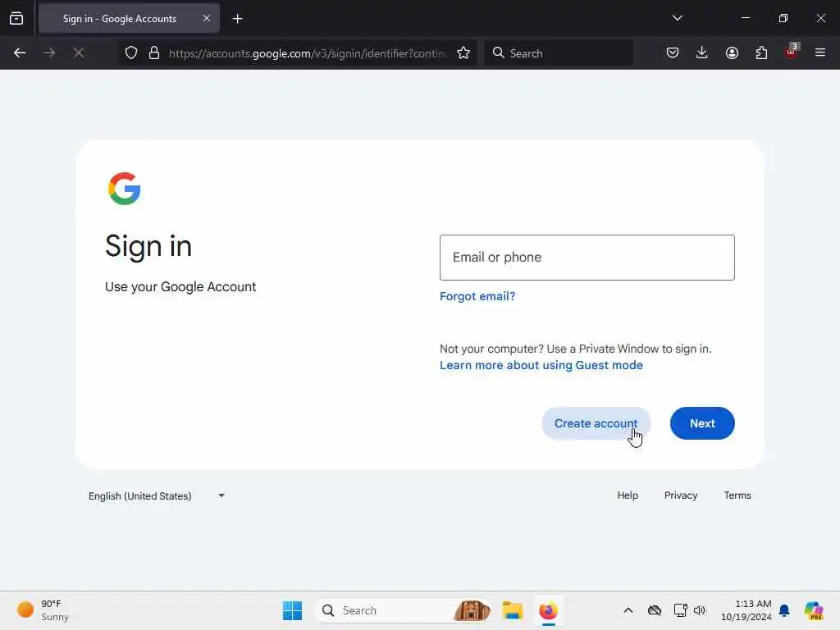The height and width of the screenshot is (630, 840).
Task: Open the Privacy footer link
Action: coord(681,495)
